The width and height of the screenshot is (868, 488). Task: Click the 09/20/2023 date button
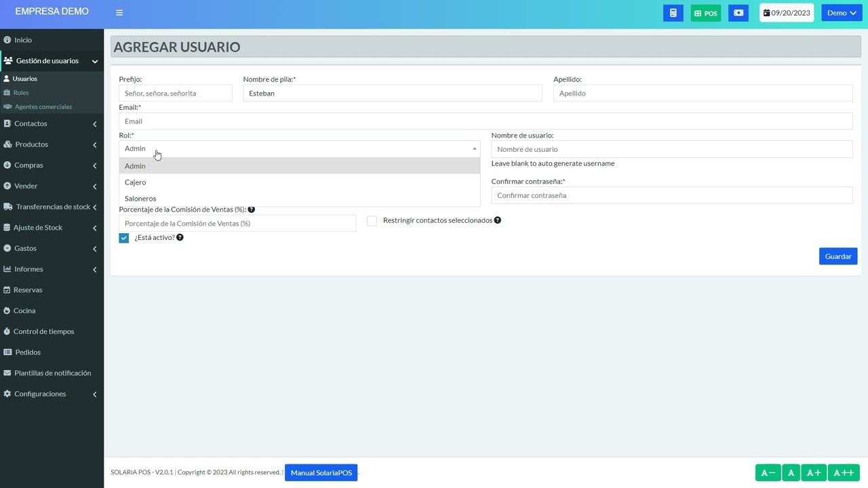(x=787, y=13)
